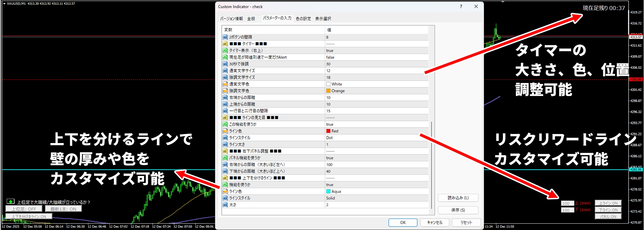Toggle the パネル:ON button on the chart
Viewport: 644px width, 230px height.
coord(608,217)
